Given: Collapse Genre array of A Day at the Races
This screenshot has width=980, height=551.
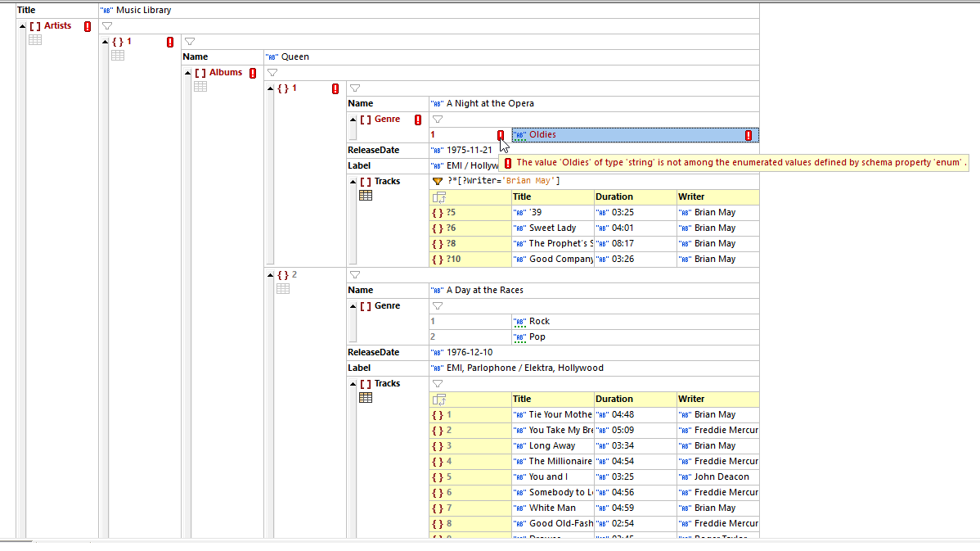Looking at the screenshot, I should pos(353,306).
